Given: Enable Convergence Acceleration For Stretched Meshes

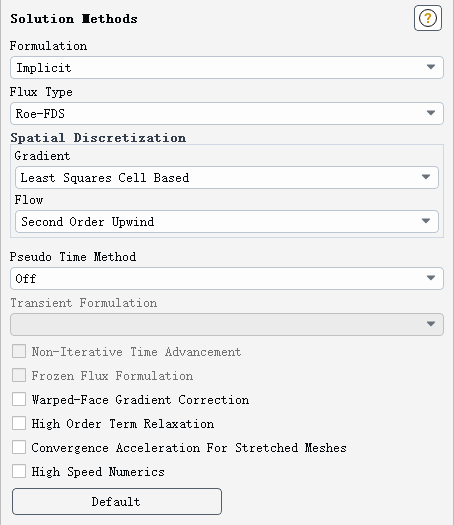Looking at the screenshot, I should (x=19, y=447).
